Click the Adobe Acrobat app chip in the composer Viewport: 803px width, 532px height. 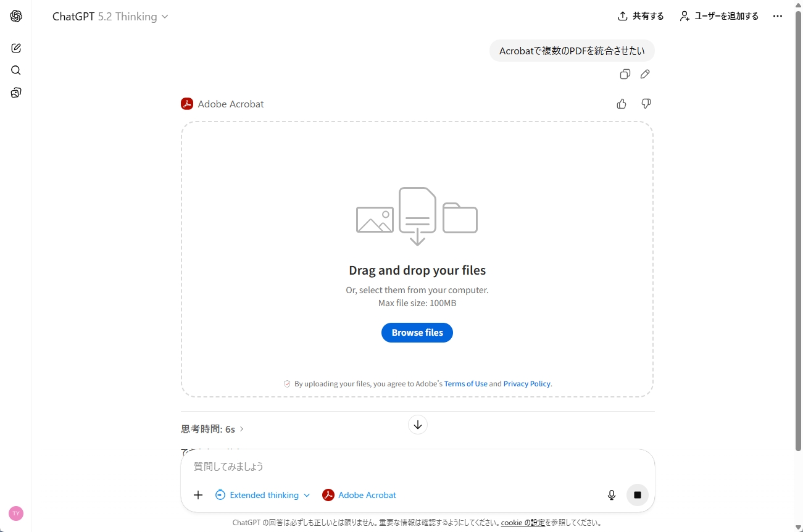(x=359, y=495)
